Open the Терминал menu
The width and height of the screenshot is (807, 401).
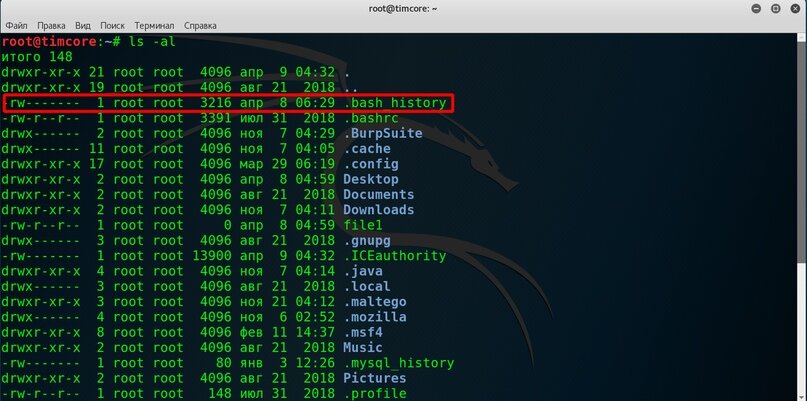154,25
